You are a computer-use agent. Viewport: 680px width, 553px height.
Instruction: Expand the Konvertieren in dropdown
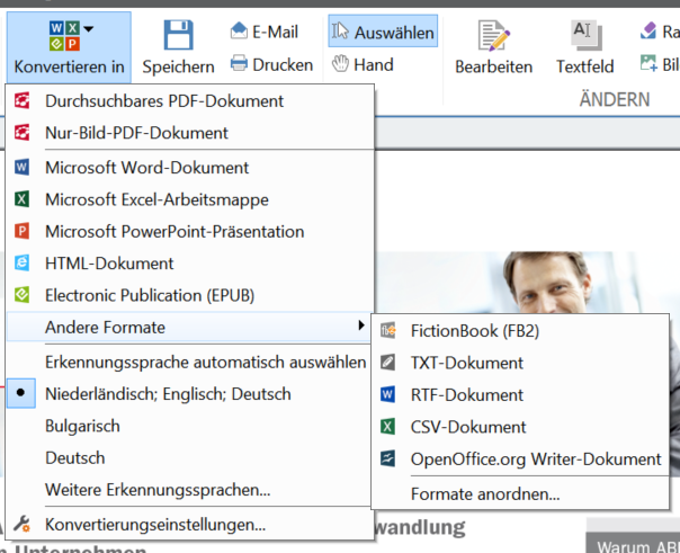click(x=69, y=46)
